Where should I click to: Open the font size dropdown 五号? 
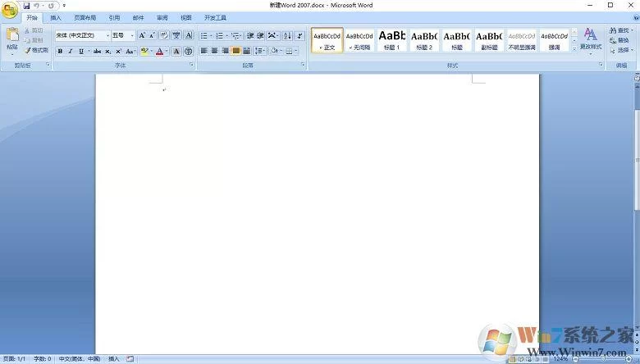tap(132, 36)
